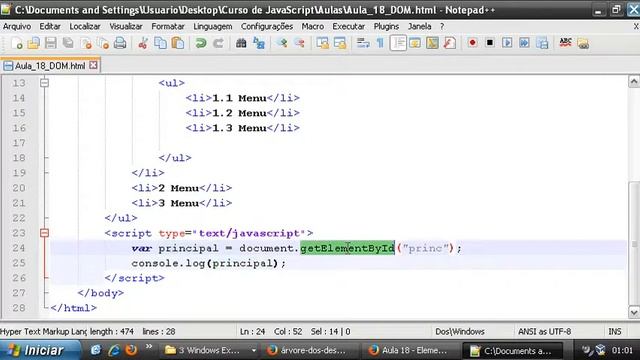Click the New file toolbar icon
The width and height of the screenshot is (640, 360).
17,43
